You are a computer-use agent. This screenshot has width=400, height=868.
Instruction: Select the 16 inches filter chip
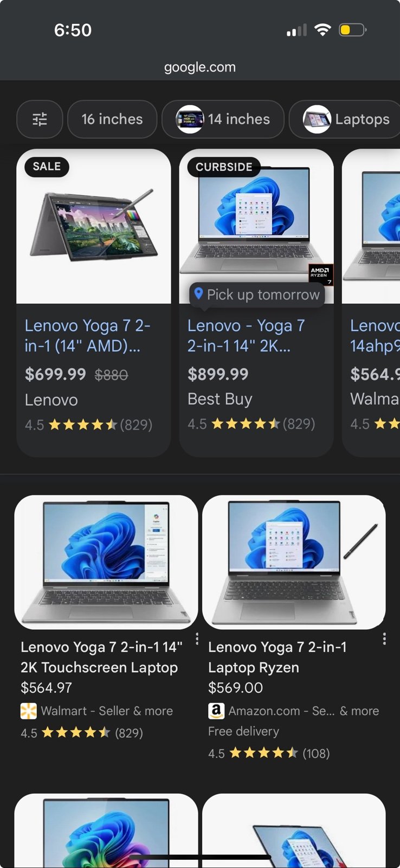112,119
